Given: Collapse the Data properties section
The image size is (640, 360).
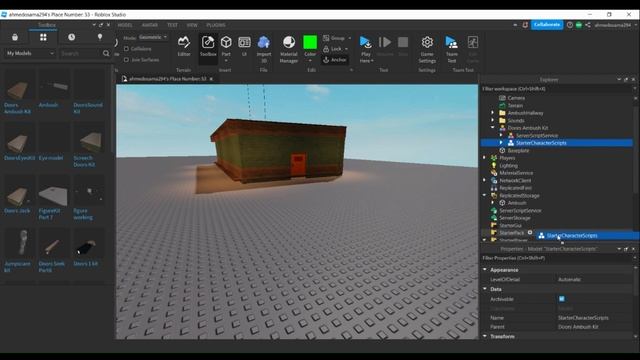Looking at the screenshot, I should click(x=485, y=289).
